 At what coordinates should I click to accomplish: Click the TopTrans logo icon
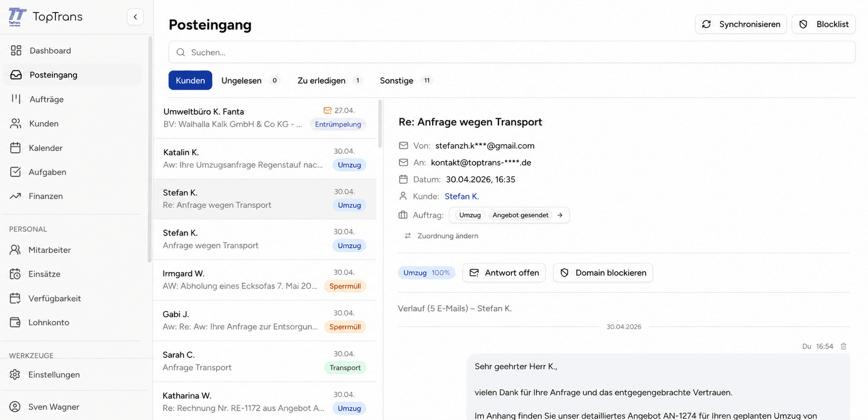(17, 17)
